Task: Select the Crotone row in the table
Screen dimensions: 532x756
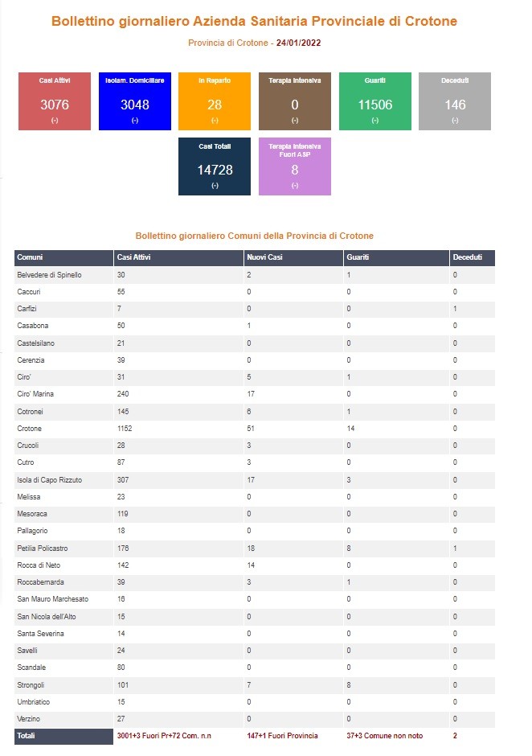Action: (255, 429)
